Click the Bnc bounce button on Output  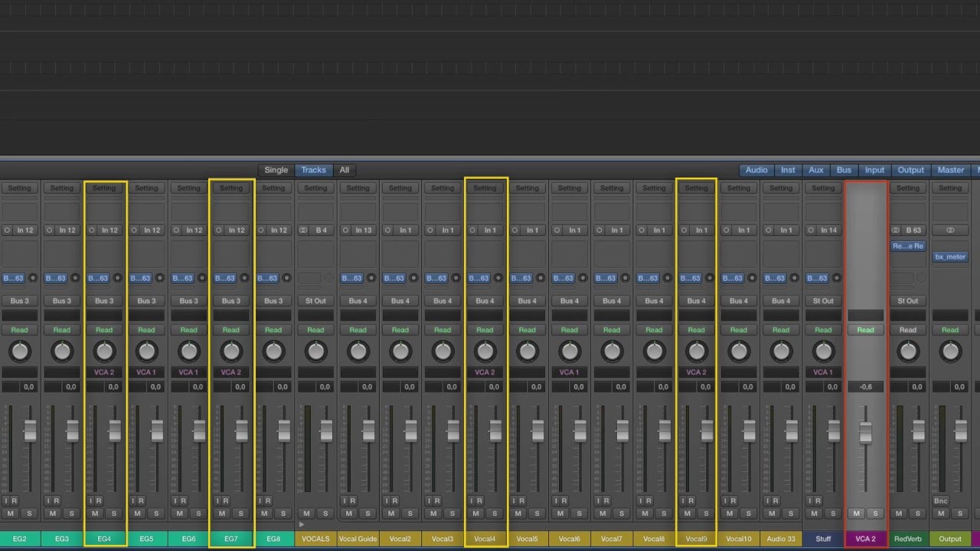point(941,501)
